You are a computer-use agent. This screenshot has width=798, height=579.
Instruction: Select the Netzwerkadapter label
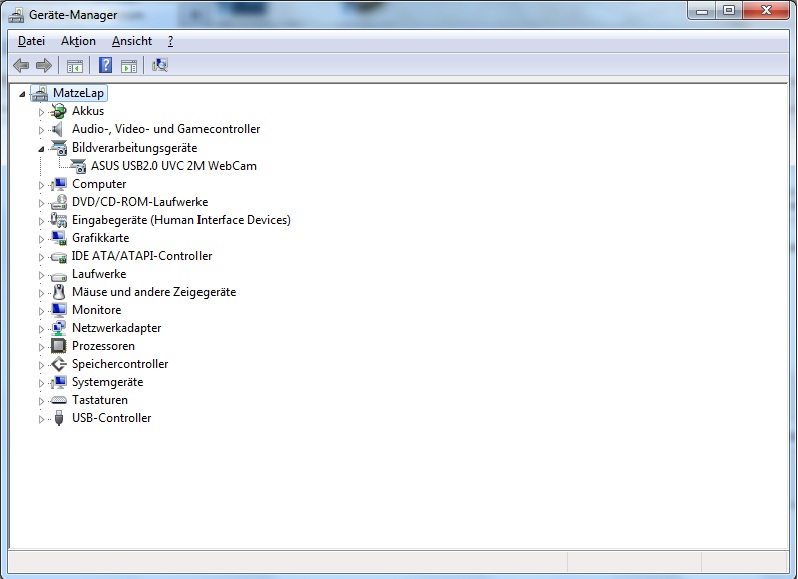(x=117, y=328)
